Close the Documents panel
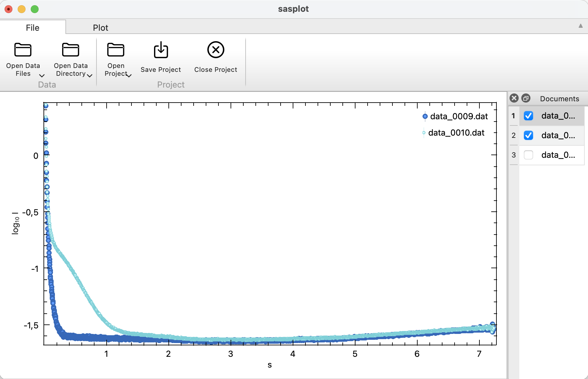 pos(514,98)
